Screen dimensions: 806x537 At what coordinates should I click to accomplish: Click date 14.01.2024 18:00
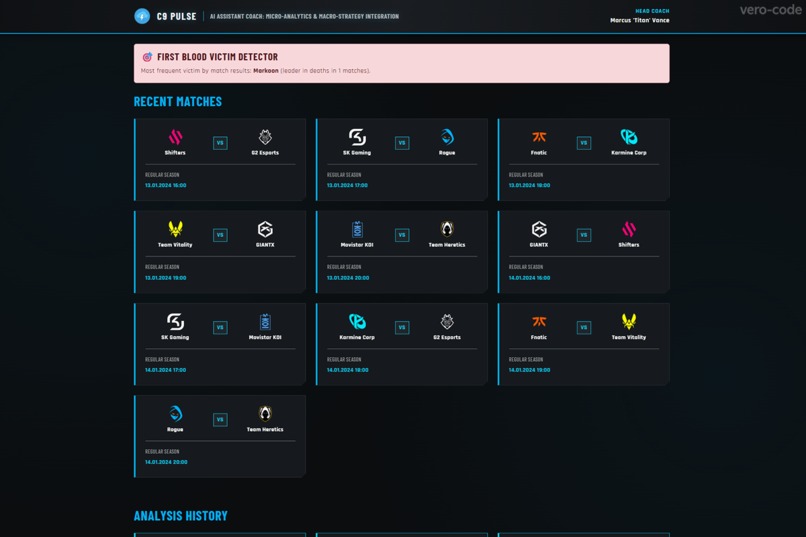pyautogui.click(x=347, y=370)
